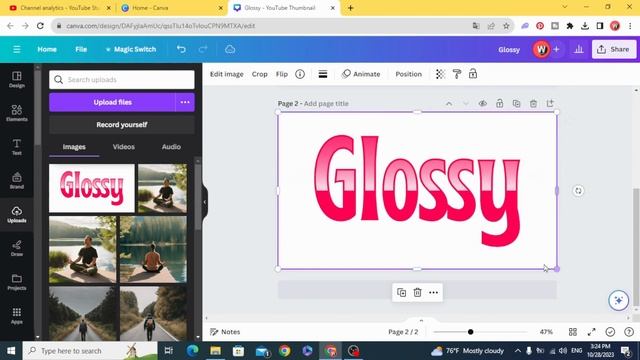Hide page 2 with eye icon
This screenshot has height=360, width=640.
[482, 104]
